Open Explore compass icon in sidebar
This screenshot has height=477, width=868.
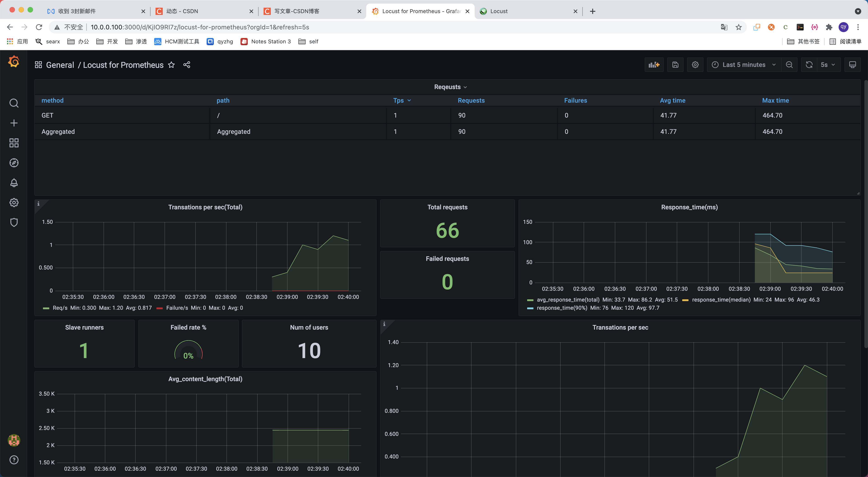(x=14, y=163)
